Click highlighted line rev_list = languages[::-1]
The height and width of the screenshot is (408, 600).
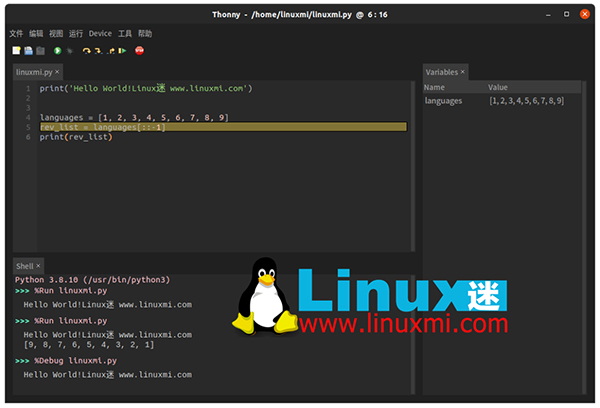tap(223, 127)
